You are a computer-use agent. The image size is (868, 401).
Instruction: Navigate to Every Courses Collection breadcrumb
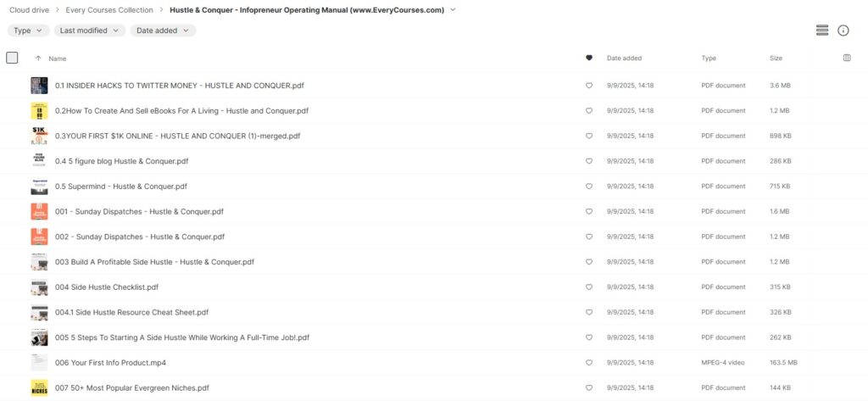click(x=109, y=10)
